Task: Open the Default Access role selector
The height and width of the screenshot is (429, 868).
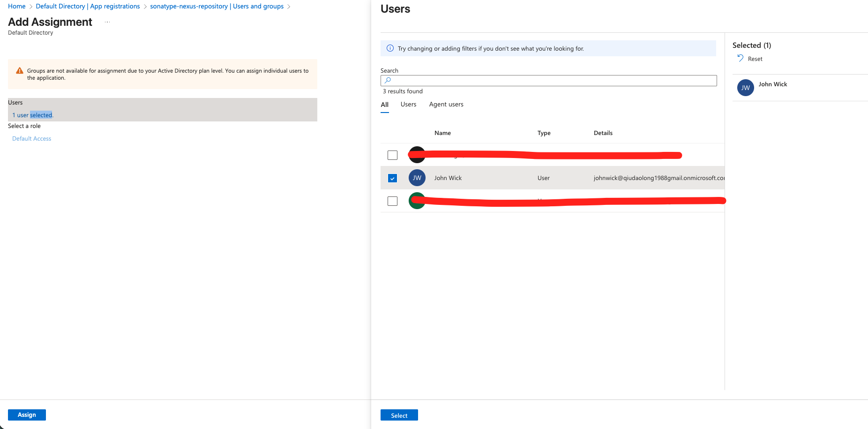Action: [31, 138]
